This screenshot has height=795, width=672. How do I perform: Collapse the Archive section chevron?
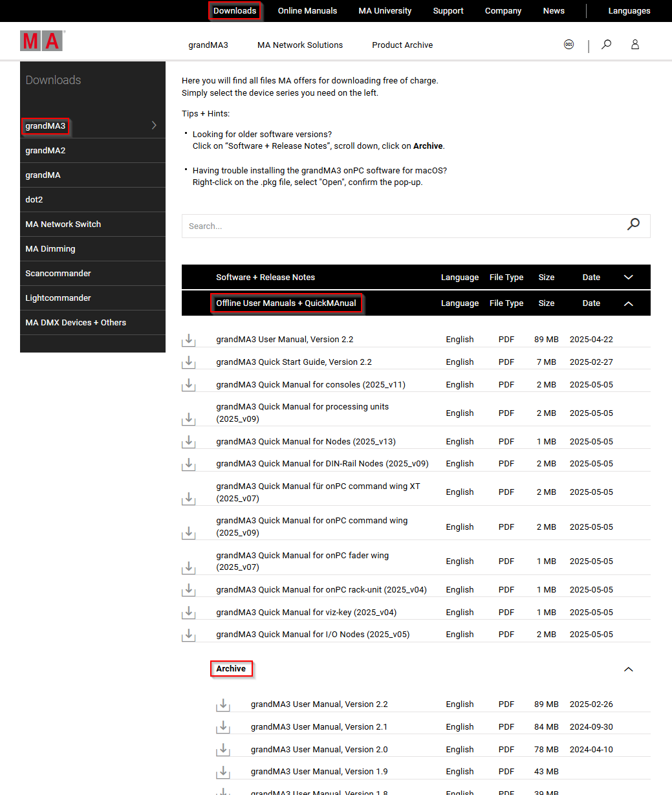click(x=628, y=670)
